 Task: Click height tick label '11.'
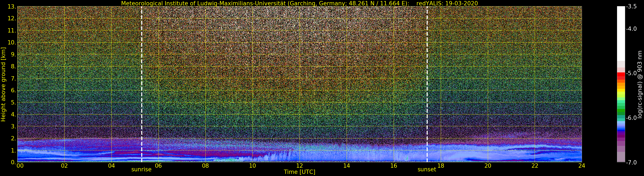12,31
